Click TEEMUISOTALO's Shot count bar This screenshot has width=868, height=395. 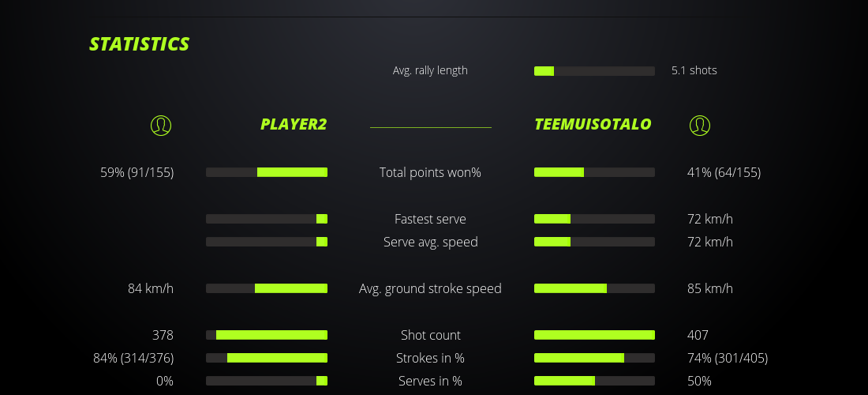point(594,335)
